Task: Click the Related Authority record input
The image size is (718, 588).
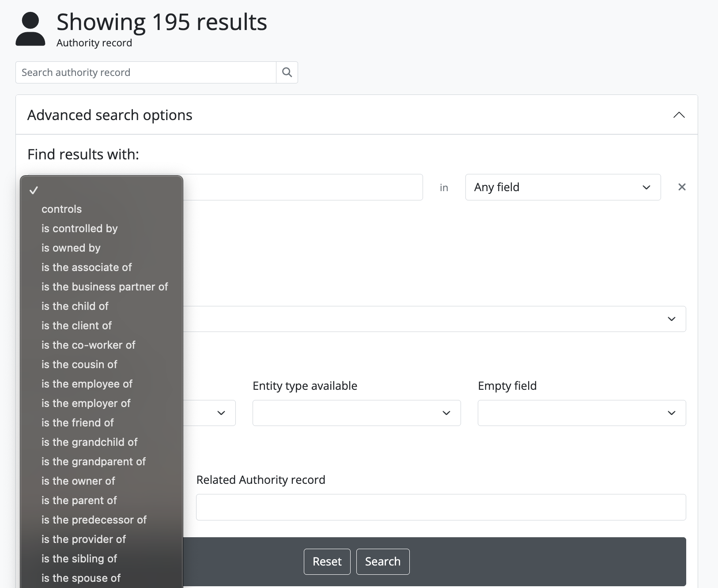Action: point(441,507)
